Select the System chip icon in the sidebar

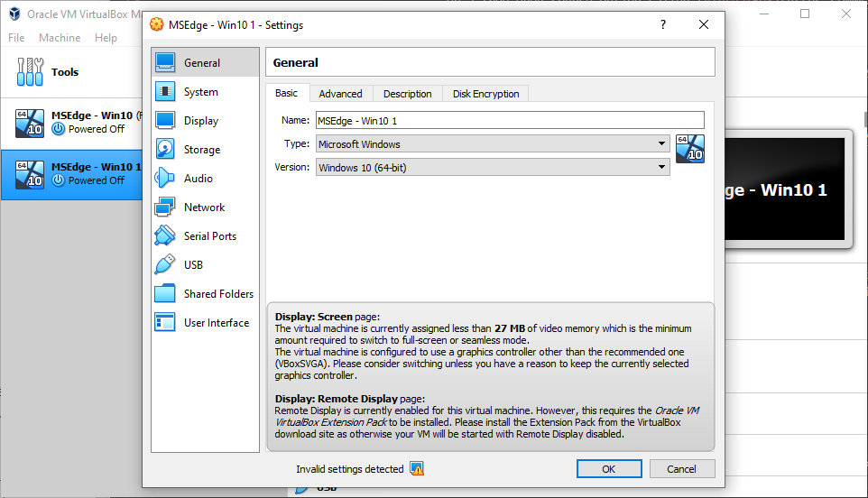(x=165, y=91)
